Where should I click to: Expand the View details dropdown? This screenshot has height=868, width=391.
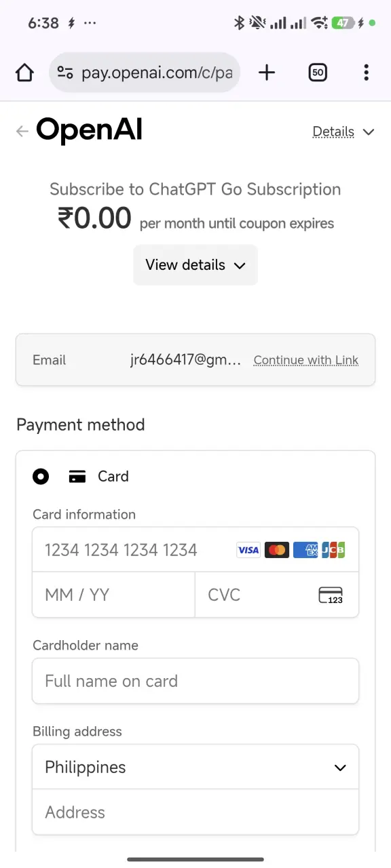tap(195, 264)
